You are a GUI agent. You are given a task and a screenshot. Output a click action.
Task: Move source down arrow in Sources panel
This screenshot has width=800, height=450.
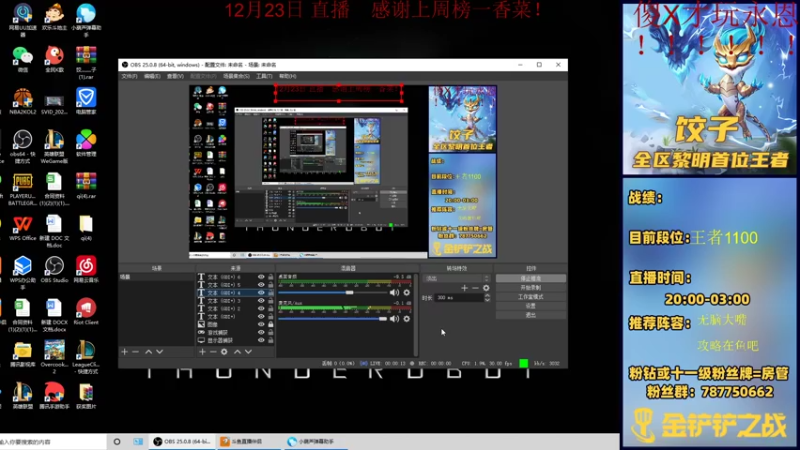pos(248,352)
